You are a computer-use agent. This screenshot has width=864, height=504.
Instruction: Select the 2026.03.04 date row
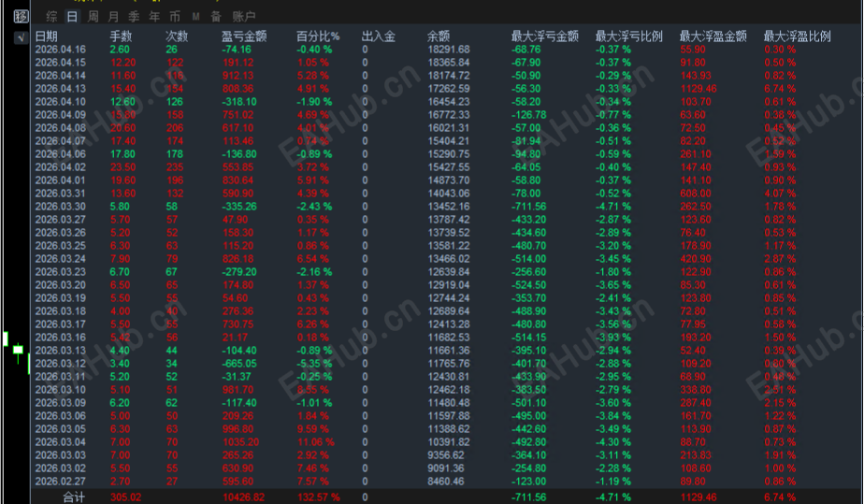61,442
